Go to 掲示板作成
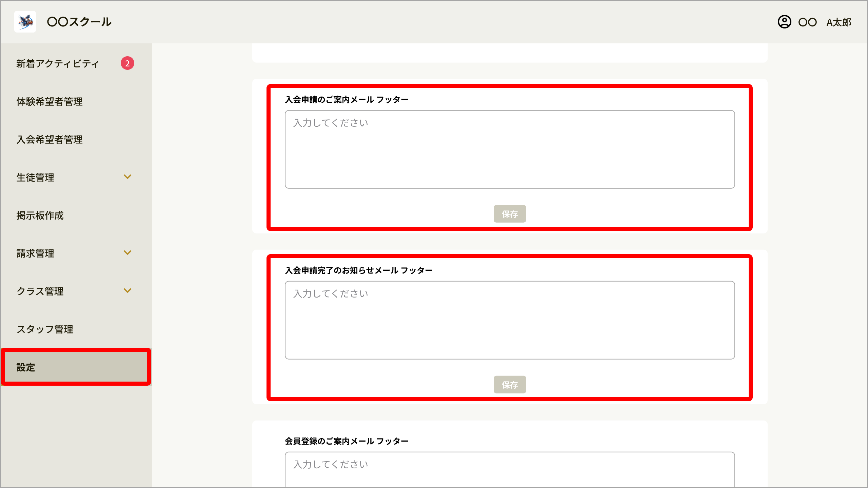Viewport: 868px width, 488px height. click(x=40, y=215)
